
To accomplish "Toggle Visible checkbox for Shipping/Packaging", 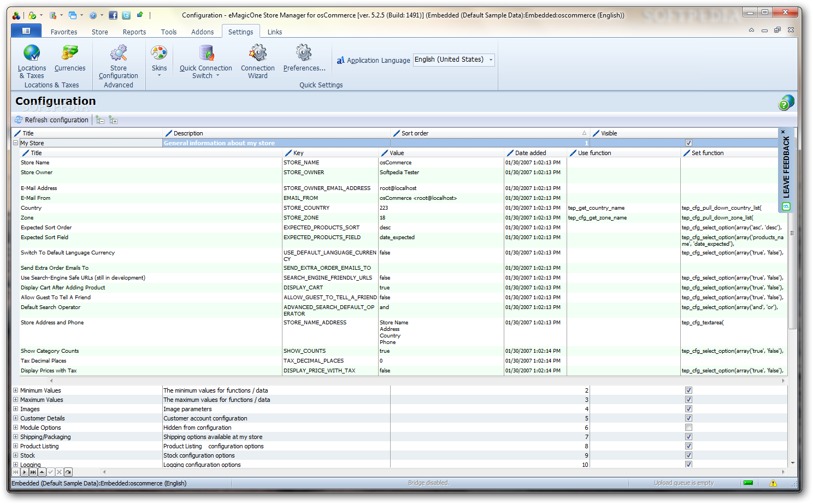I will [x=688, y=437].
